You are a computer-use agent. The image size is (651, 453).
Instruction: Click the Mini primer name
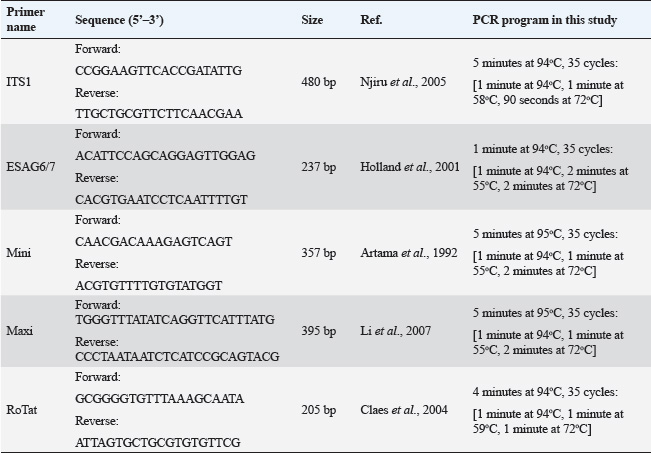point(19,253)
